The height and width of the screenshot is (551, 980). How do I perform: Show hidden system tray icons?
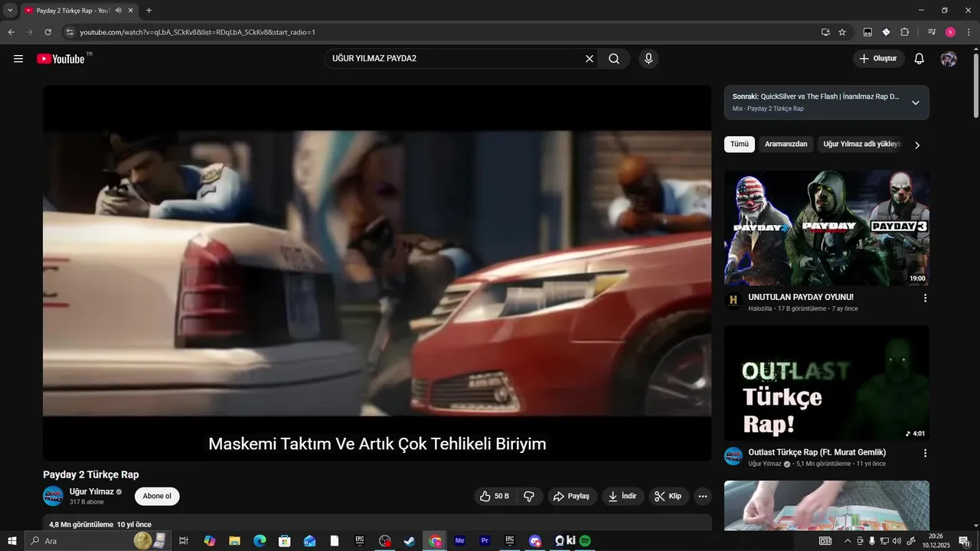click(848, 541)
